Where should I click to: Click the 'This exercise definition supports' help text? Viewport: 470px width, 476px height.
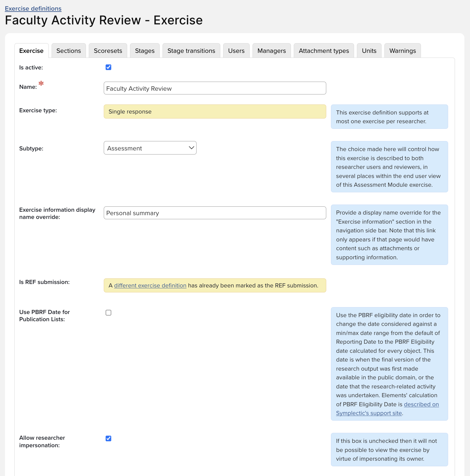pyautogui.click(x=389, y=117)
